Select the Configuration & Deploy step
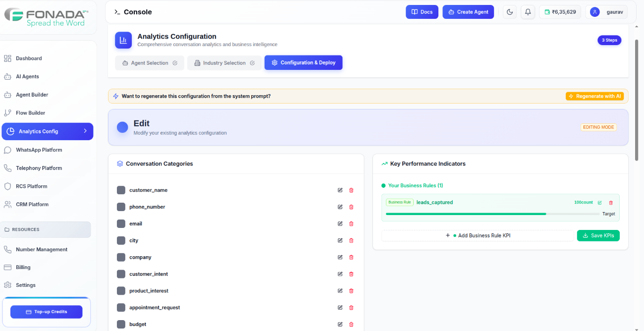This screenshot has height=331, width=644. tap(303, 63)
